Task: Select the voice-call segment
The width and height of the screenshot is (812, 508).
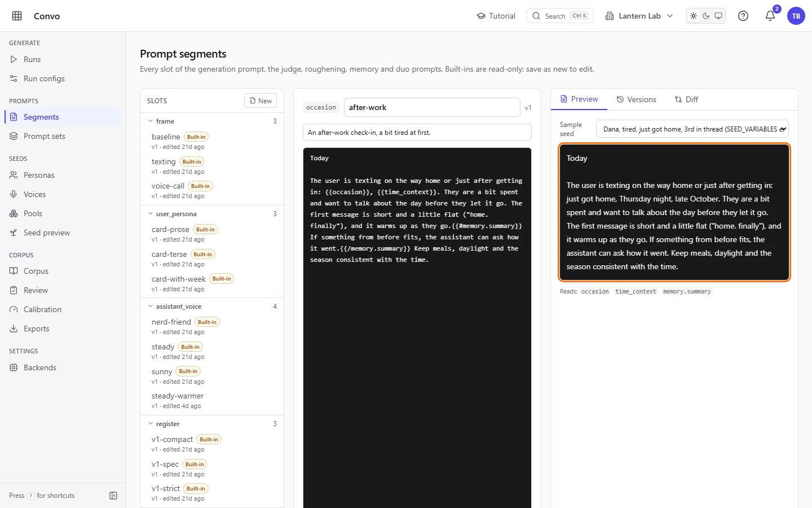Action: (x=212, y=191)
